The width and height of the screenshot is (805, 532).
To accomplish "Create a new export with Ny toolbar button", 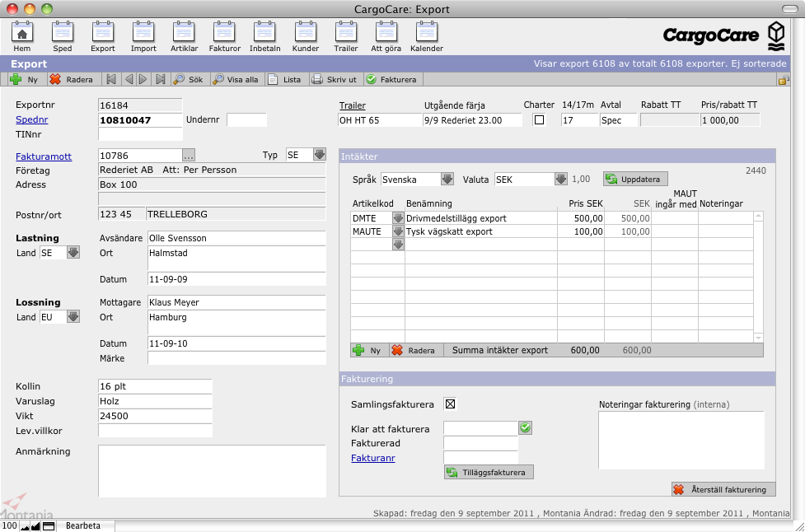I will [24, 80].
